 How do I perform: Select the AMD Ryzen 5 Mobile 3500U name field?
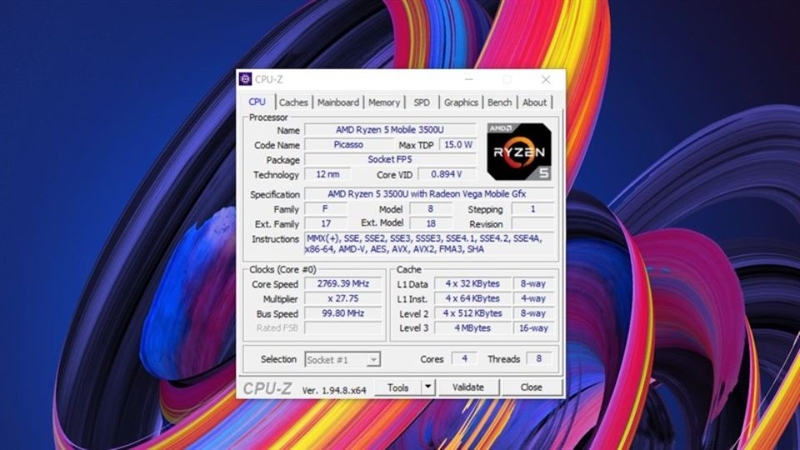click(390, 130)
